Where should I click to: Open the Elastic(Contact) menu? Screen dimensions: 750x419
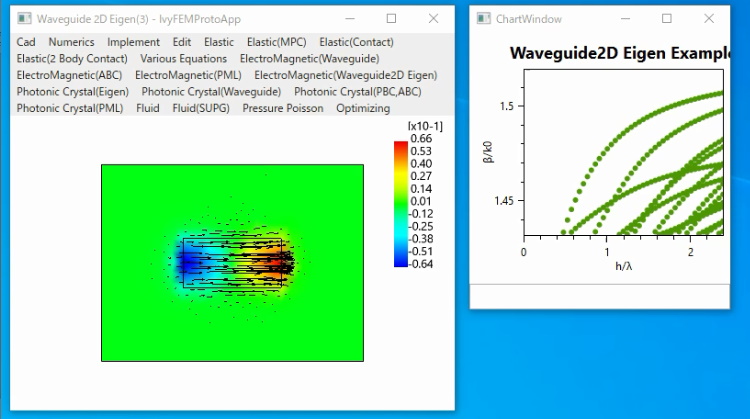point(356,42)
